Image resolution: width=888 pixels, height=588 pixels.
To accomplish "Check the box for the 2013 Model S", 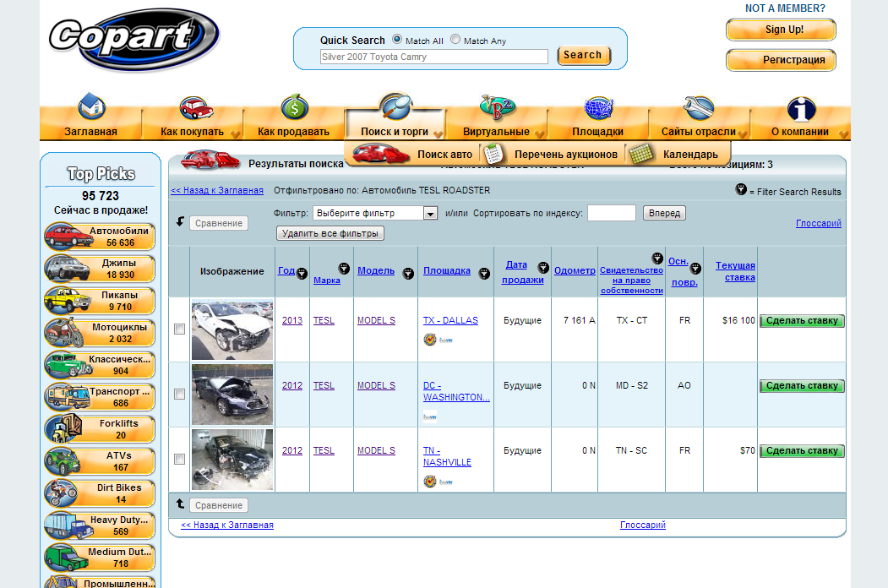I will [179, 329].
